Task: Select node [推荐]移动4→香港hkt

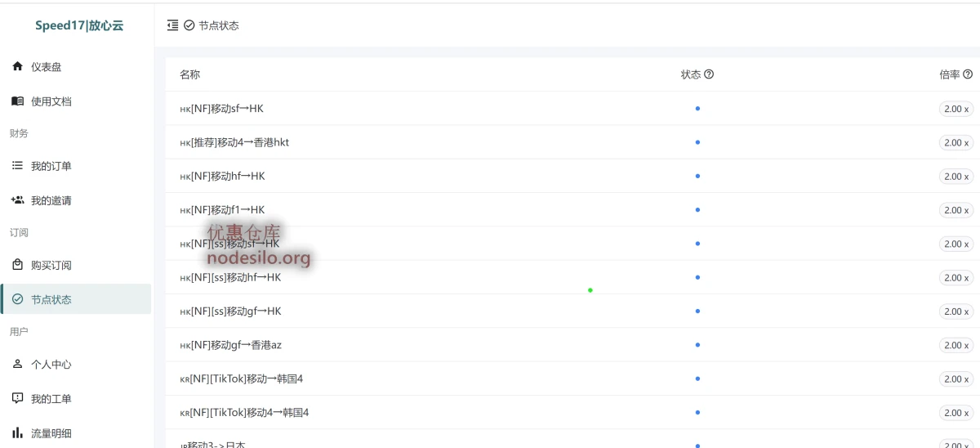Action: [234, 142]
